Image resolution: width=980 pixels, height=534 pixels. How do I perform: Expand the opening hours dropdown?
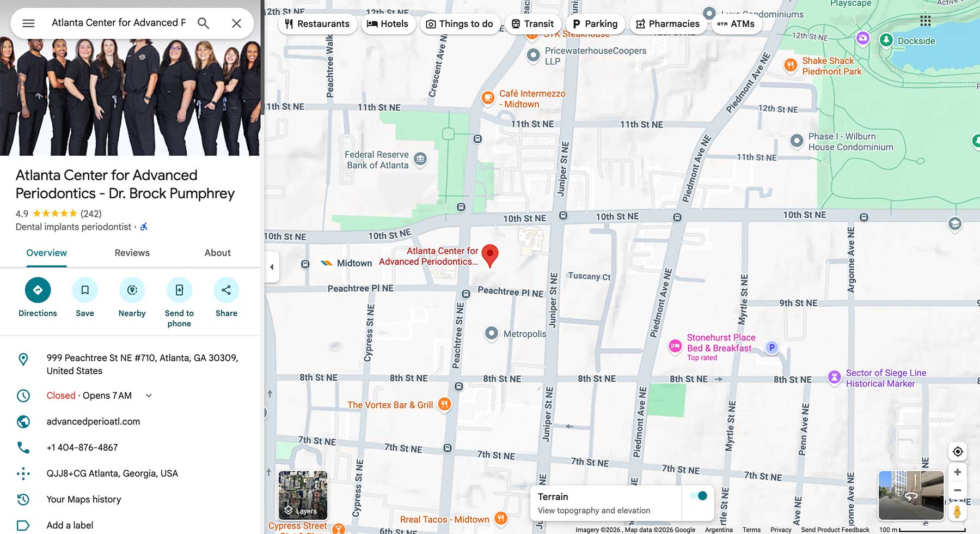coord(149,396)
